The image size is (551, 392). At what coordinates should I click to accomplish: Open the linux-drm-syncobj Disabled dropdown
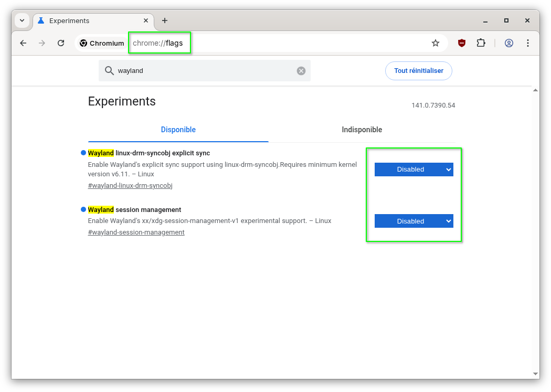414,169
